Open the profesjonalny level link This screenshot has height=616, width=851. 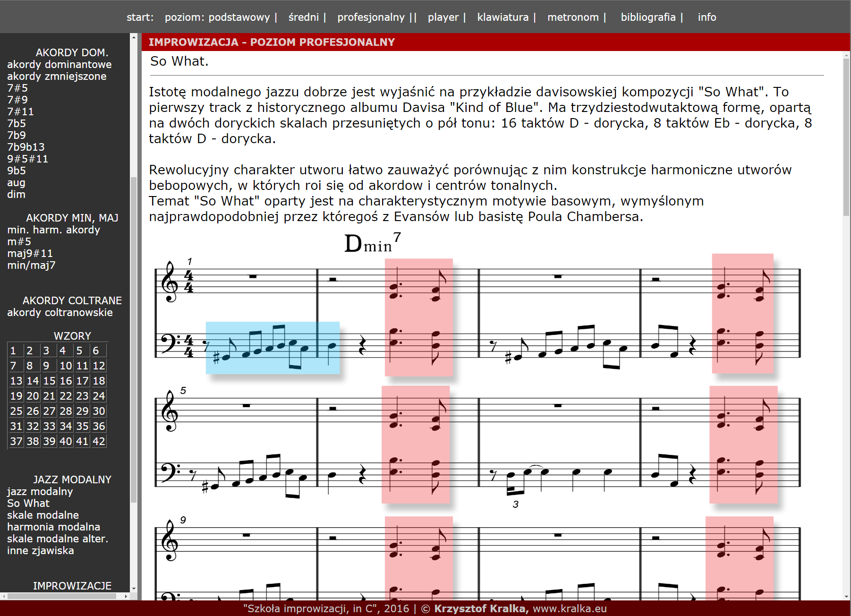371,17
